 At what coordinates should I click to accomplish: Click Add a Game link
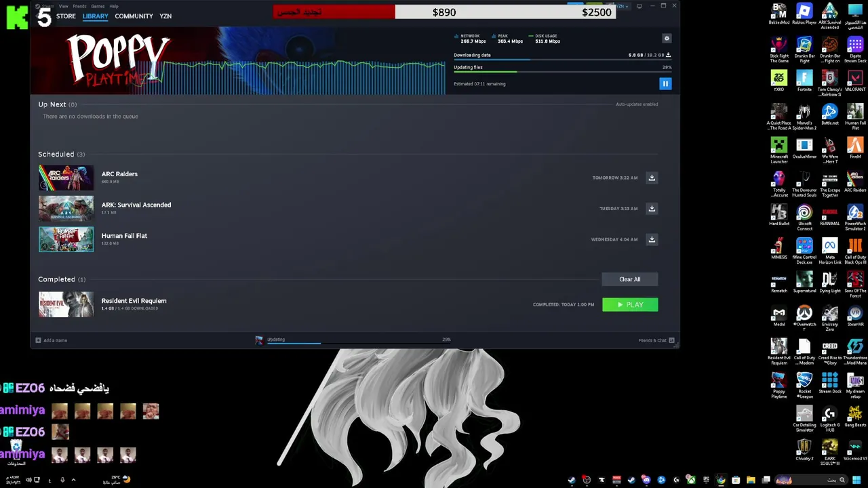pyautogui.click(x=52, y=340)
